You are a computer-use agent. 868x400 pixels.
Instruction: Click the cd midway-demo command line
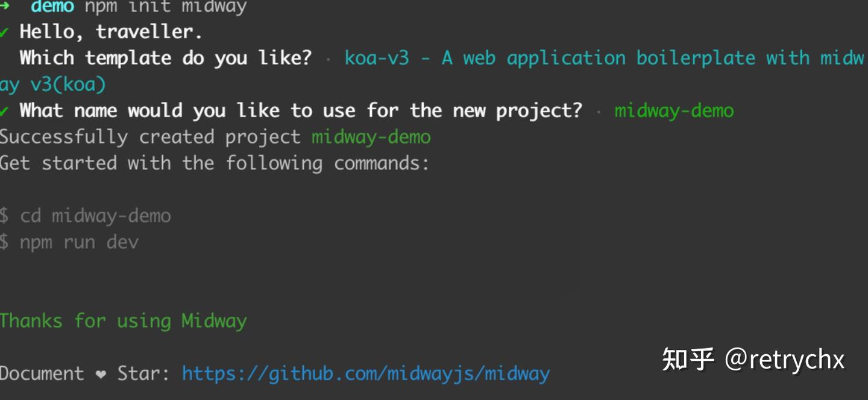tap(96, 216)
